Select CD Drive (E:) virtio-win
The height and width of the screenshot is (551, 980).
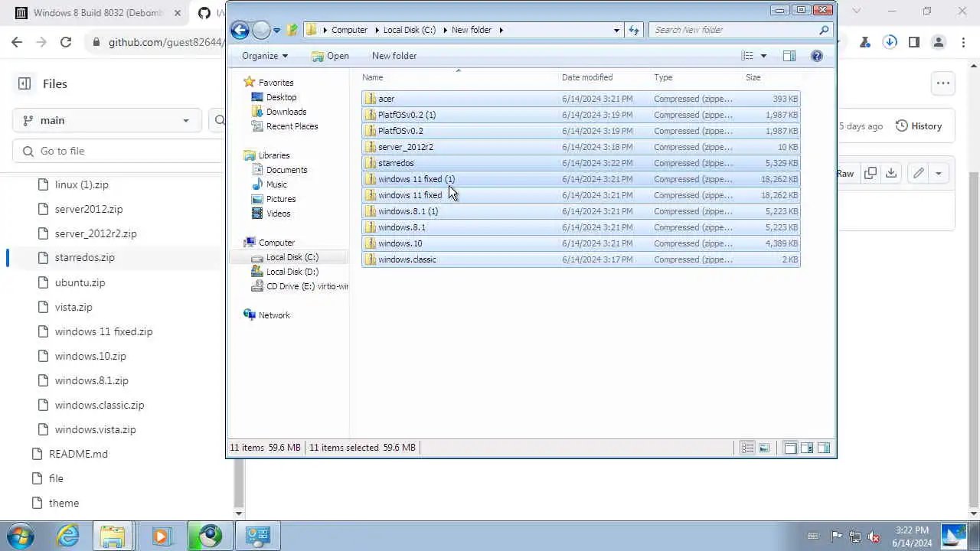299,286
